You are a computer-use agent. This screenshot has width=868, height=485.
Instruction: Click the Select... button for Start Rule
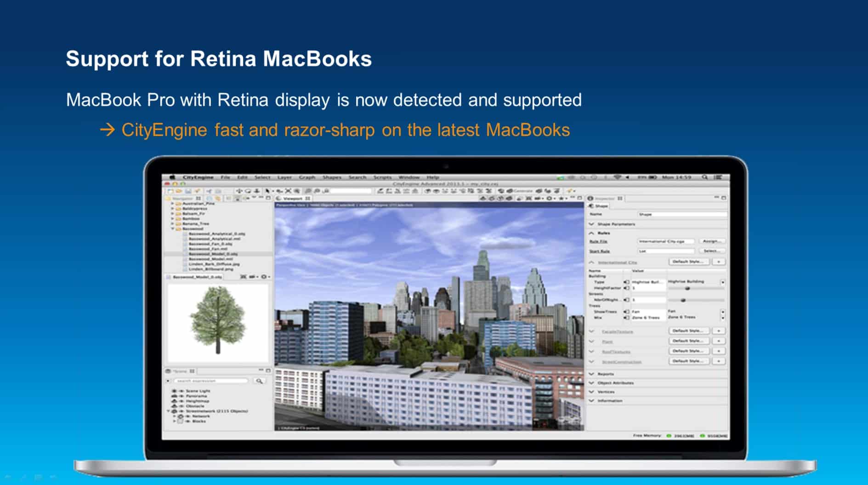712,251
